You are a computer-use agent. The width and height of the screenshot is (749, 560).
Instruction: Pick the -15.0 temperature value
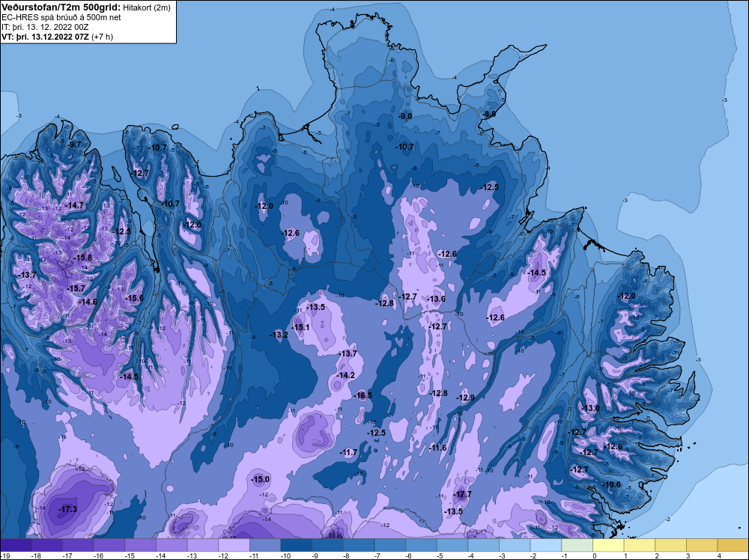click(x=261, y=479)
